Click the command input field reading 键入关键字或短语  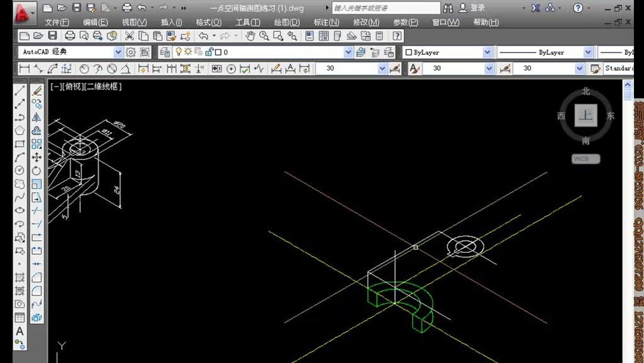(x=385, y=8)
